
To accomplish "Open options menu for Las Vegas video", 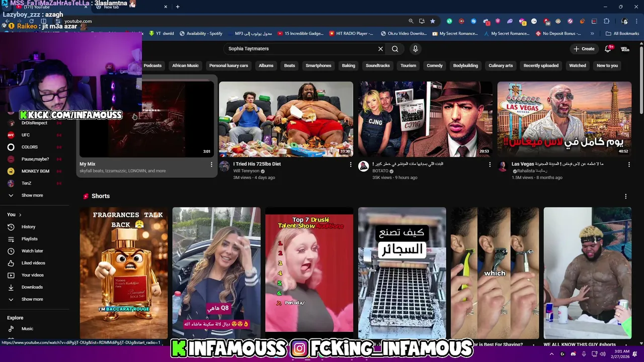I will (629, 164).
